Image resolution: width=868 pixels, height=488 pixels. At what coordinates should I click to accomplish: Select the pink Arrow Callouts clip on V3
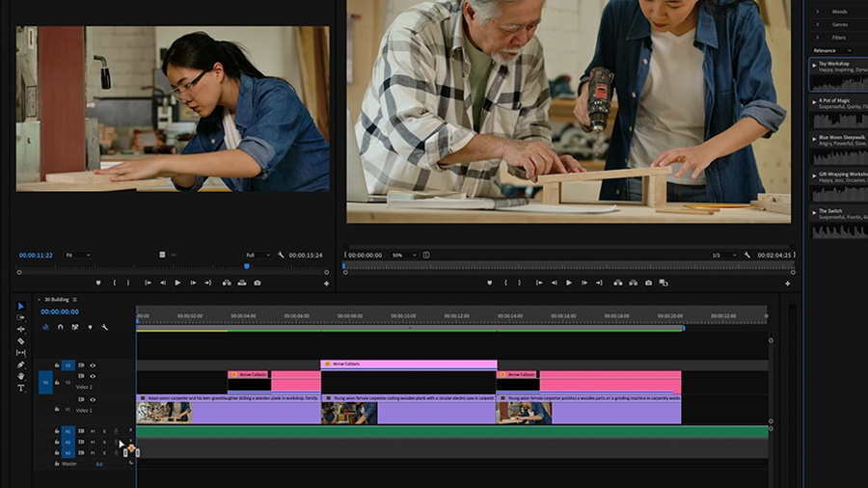[x=409, y=364]
